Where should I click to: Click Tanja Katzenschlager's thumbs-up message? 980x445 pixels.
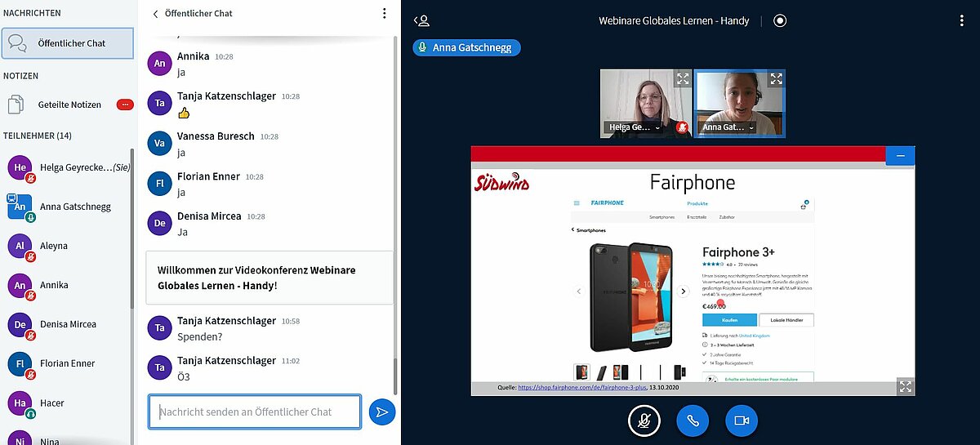[184, 113]
